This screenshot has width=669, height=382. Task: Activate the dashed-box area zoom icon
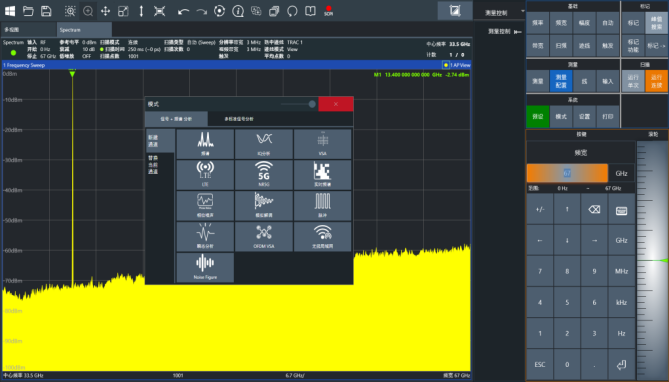(70, 11)
